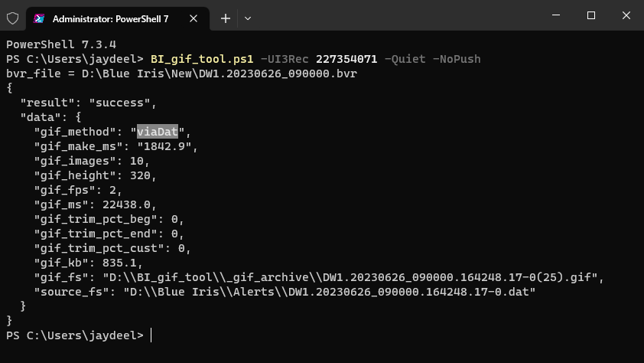Minimize the terminal window

click(556, 15)
